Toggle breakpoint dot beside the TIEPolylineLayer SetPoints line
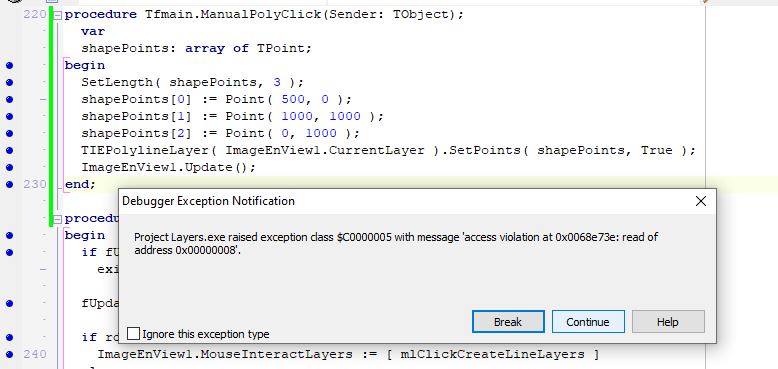The image size is (778, 369). tap(9, 150)
